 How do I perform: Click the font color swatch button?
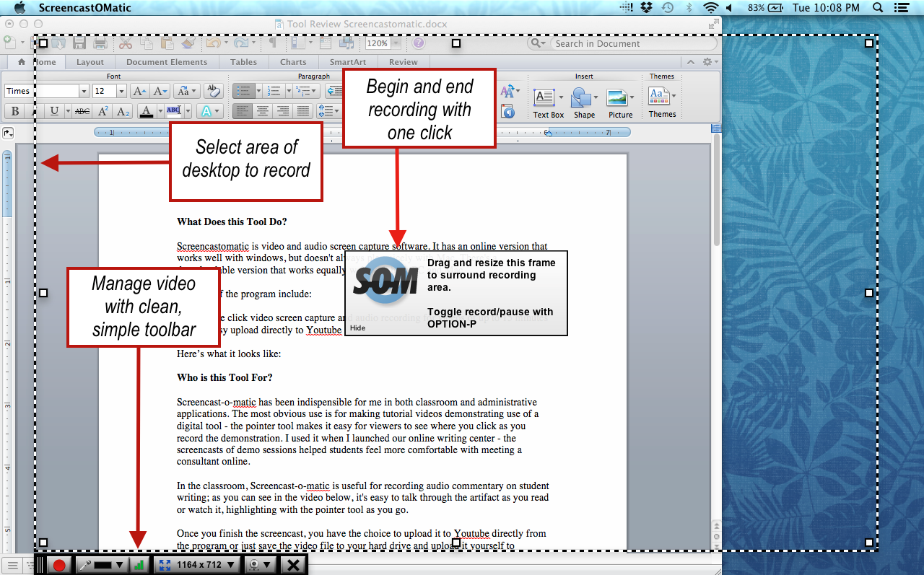147,111
